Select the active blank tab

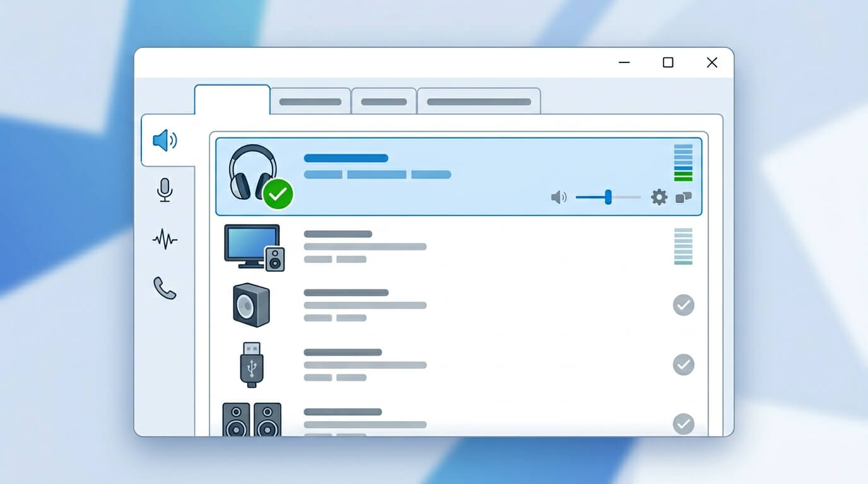[x=232, y=100]
